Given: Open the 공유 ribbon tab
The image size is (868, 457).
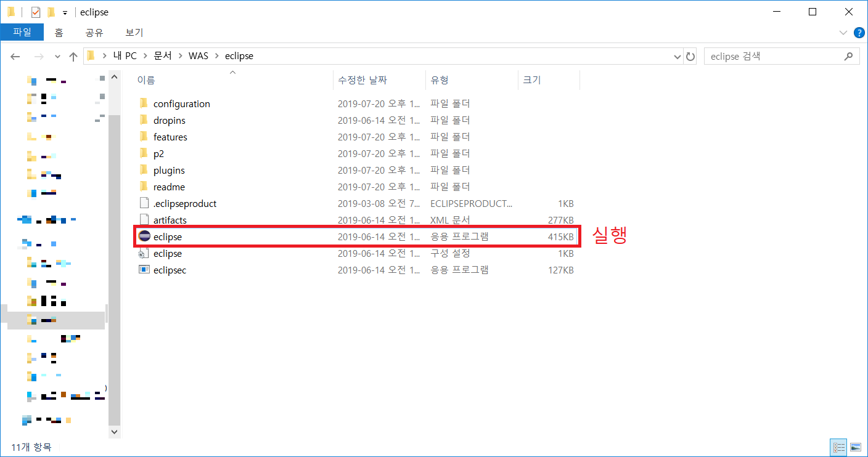Looking at the screenshot, I should point(94,33).
